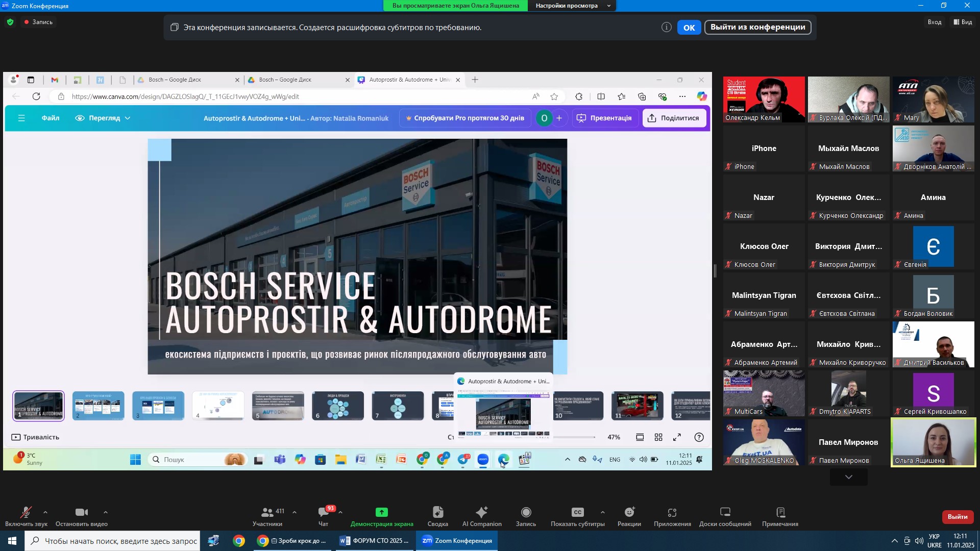Click the Вход sign-in link
The image size is (980, 551).
click(x=935, y=22)
